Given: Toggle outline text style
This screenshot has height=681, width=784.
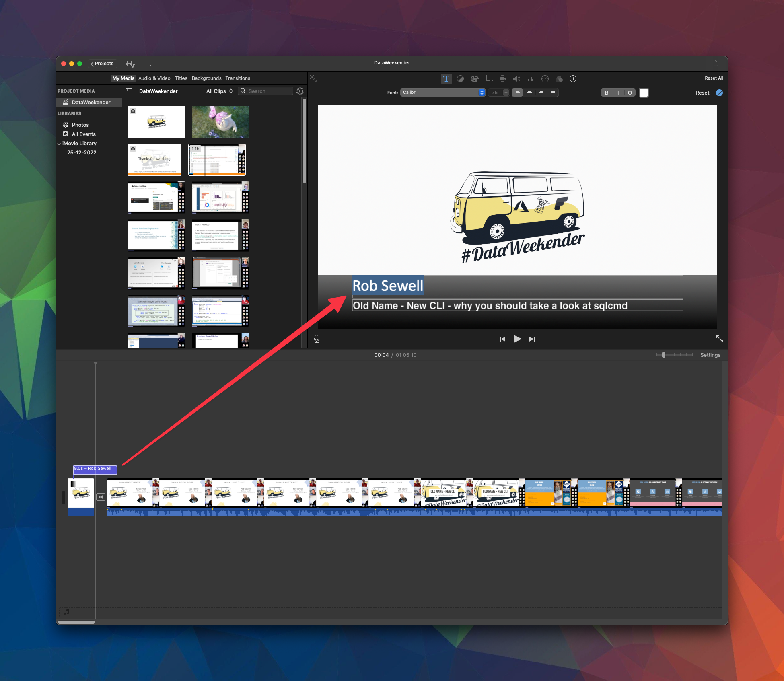Looking at the screenshot, I should pyautogui.click(x=630, y=93).
